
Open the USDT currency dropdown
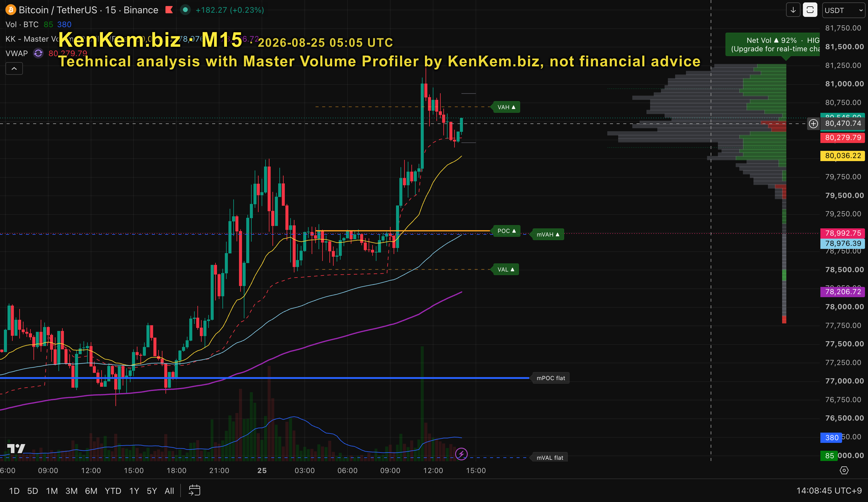coord(844,10)
